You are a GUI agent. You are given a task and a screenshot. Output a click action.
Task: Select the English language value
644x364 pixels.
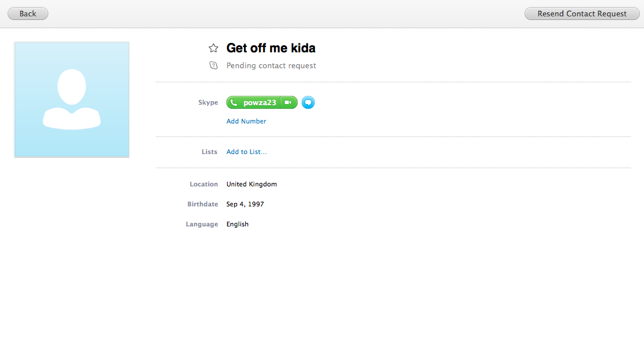(237, 224)
